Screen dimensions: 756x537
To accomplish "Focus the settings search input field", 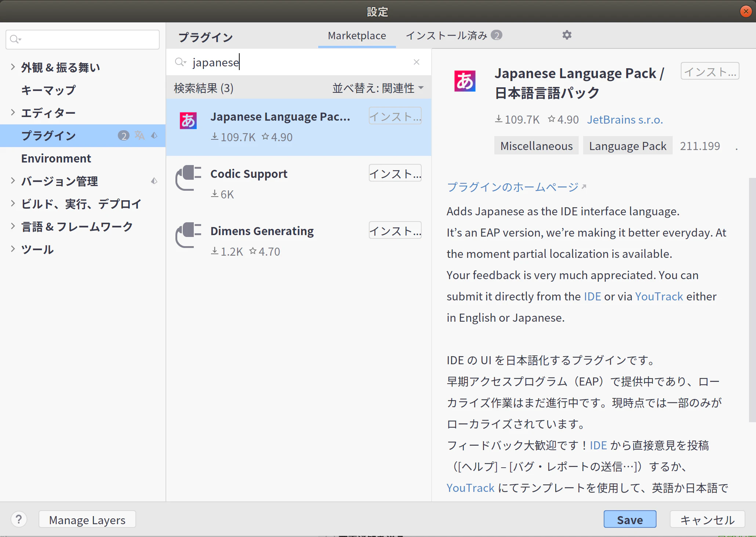I will click(83, 39).
